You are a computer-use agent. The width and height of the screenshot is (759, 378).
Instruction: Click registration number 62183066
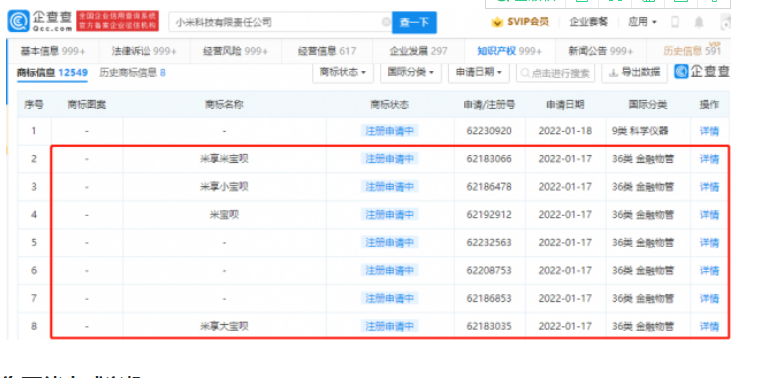pos(489,159)
